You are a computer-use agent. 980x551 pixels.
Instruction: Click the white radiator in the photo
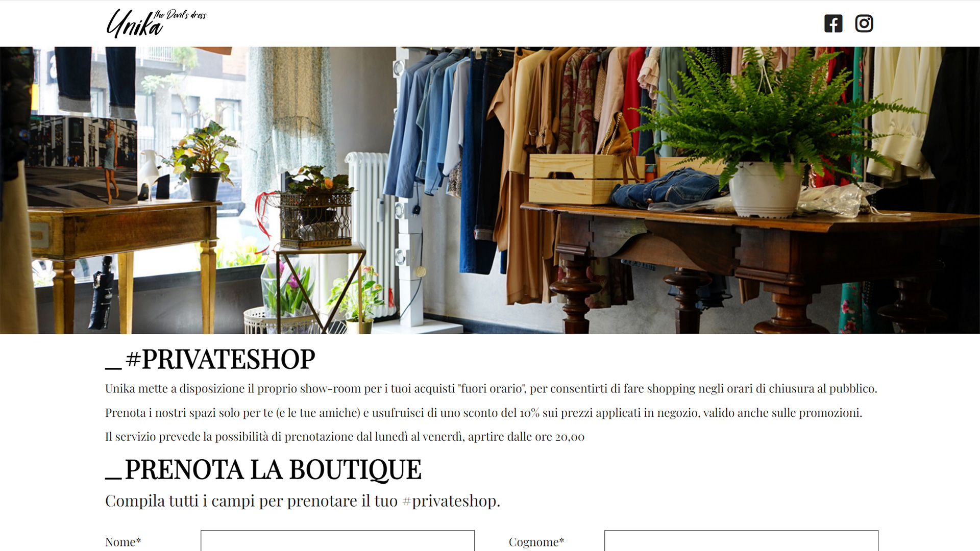(x=371, y=230)
